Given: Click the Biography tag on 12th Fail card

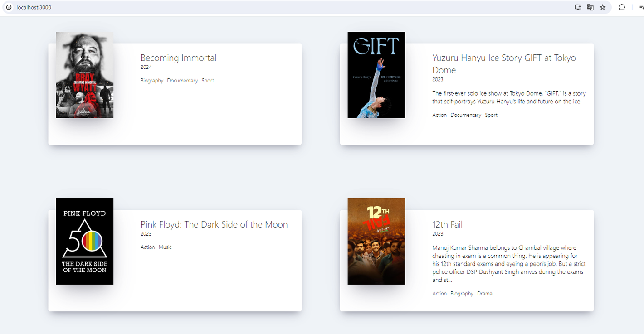Looking at the screenshot, I should [x=462, y=294].
